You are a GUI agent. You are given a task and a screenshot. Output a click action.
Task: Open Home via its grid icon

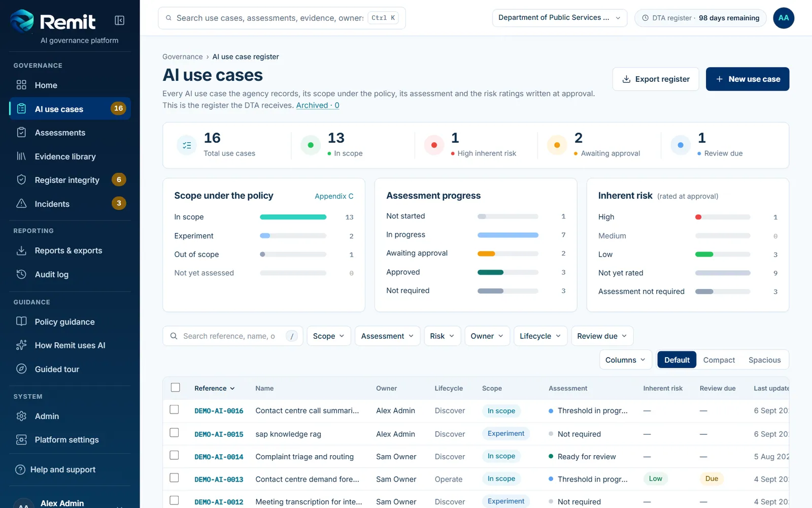click(21, 85)
